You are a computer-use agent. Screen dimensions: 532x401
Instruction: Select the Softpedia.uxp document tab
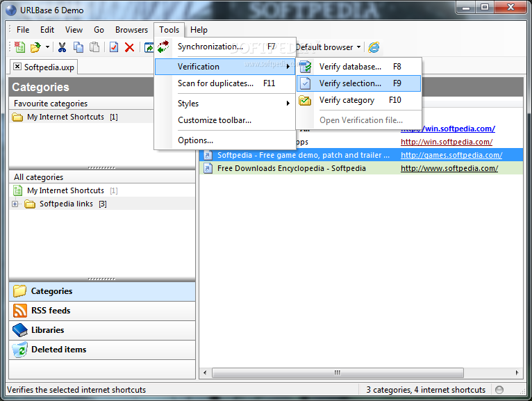tap(44, 67)
